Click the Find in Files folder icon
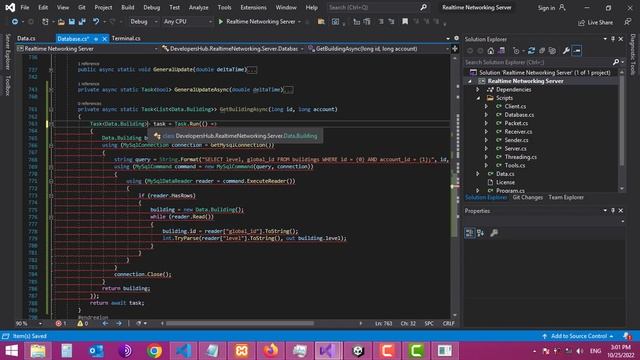The height and width of the screenshot is (360, 640). tap(321, 22)
